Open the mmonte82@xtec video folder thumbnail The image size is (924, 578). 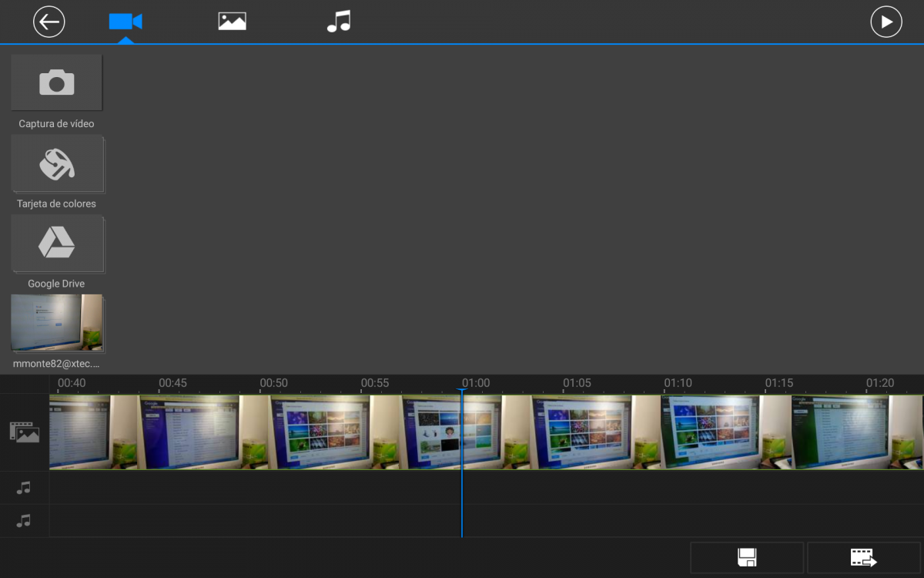[56, 323]
